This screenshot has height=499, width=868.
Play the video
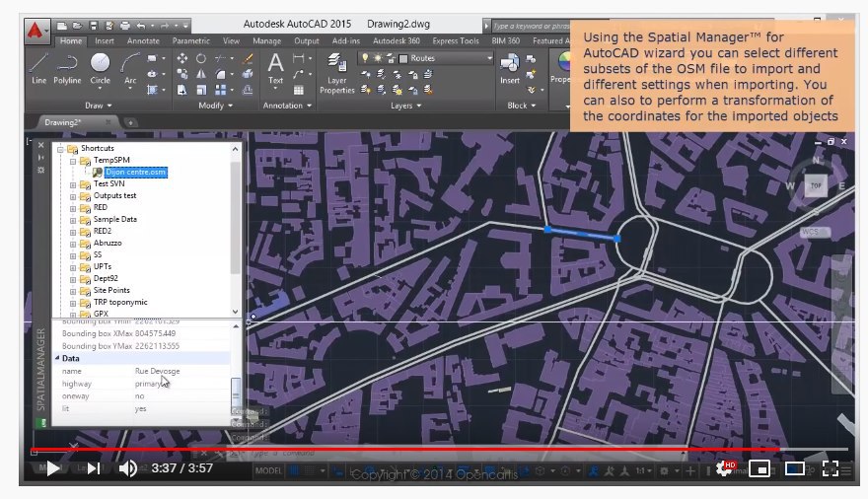coord(53,468)
